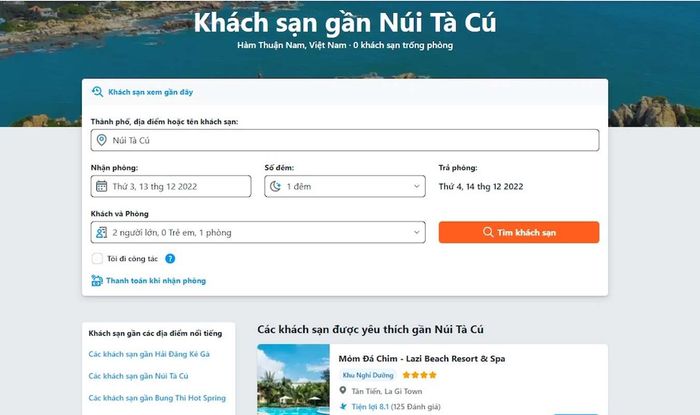The width and height of the screenshot is (700, 415).
Task: Expand the guests and rooms dropdown
Action: coord(258,232)
